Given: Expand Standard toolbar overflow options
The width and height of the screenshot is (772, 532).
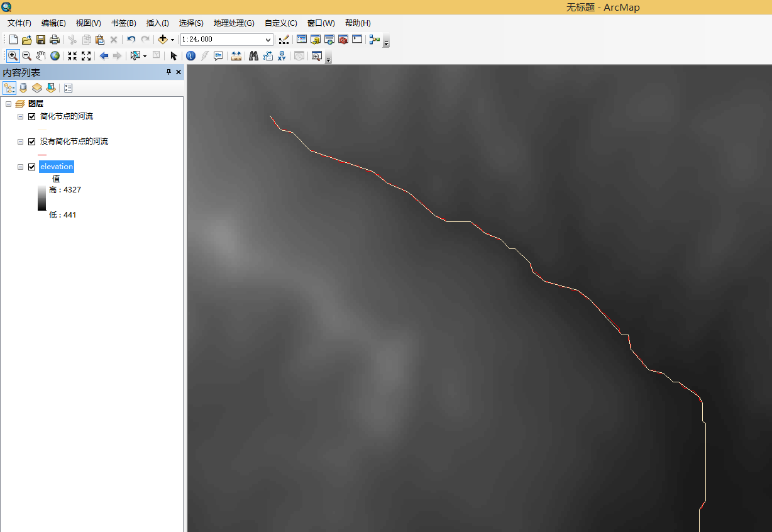Looking at the screenshot, I should tap(386, 42).
